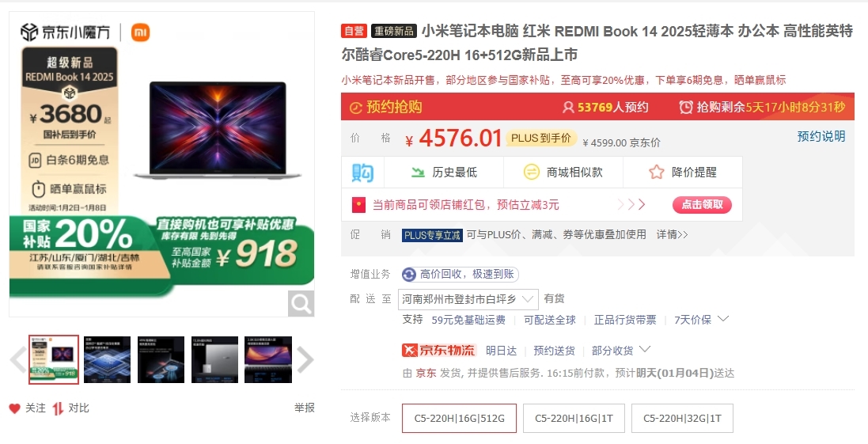Select version C5-220H|16G|1T

click(574, 418)
